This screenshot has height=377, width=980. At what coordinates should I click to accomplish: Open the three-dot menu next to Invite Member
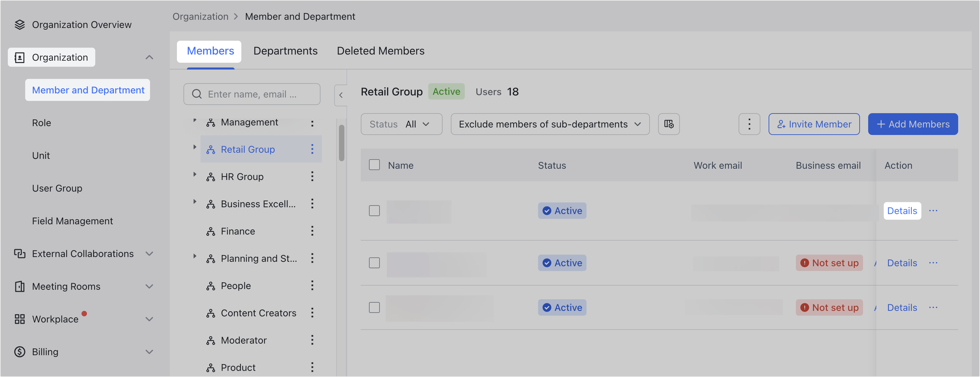tap(749, 124)
